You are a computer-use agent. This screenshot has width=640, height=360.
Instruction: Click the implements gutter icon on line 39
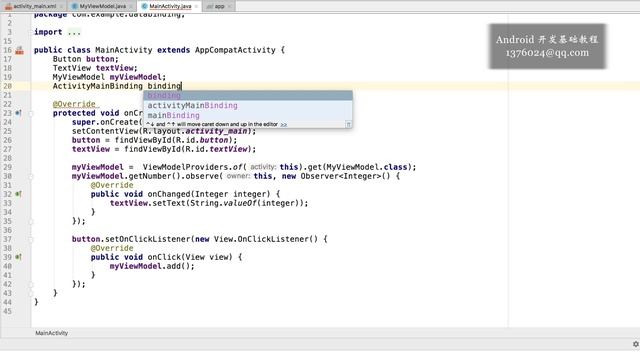(18, 257)
